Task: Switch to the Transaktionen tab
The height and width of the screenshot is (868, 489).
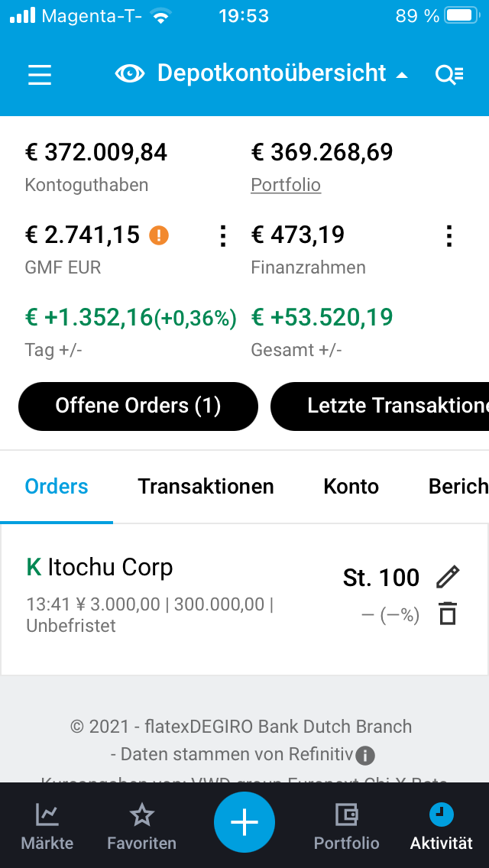Action: click(206, 487)
